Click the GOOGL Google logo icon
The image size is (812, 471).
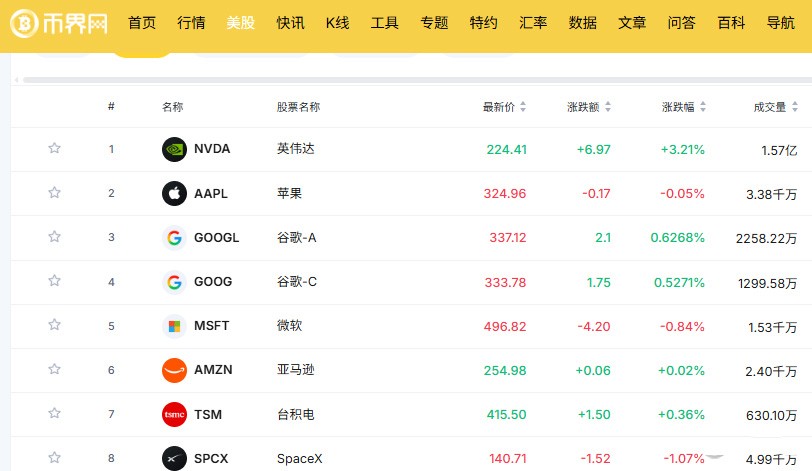coord(175,238)
